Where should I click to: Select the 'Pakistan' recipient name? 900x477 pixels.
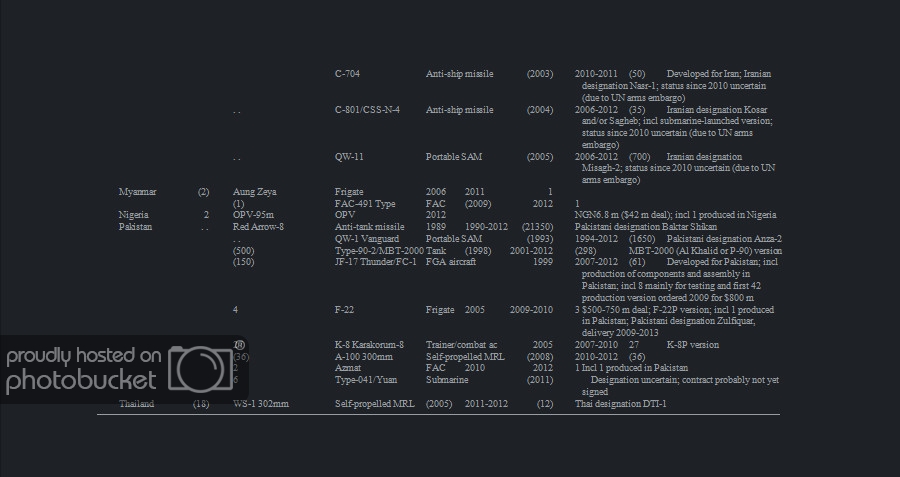(135, 227)
